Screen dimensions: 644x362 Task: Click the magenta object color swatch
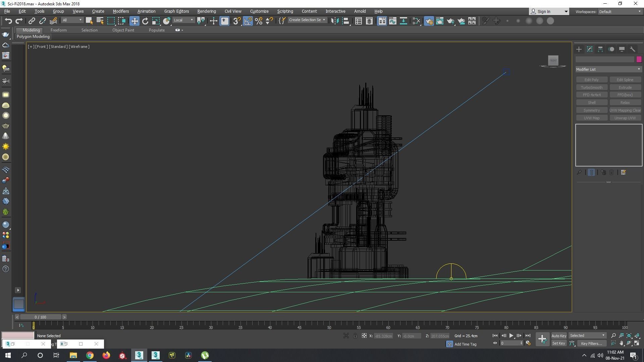(639, 59)
